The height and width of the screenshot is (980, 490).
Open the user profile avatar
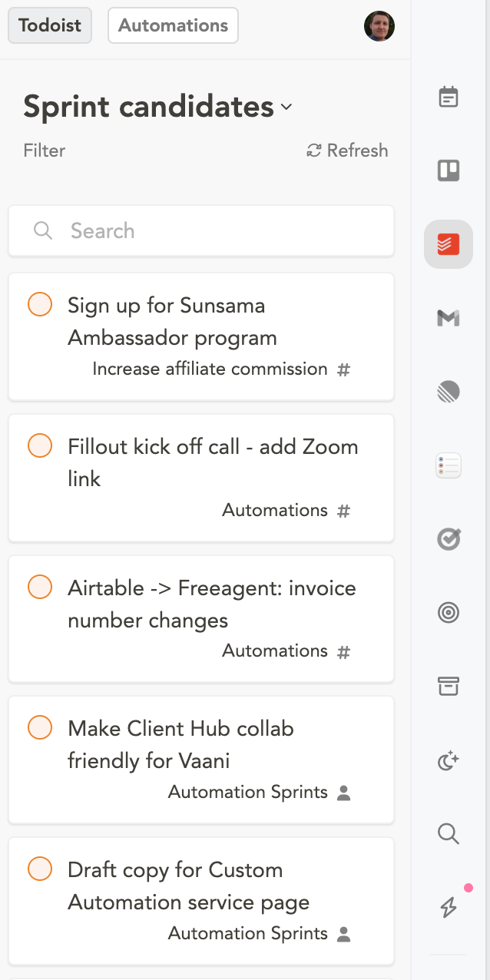(379, 26)
